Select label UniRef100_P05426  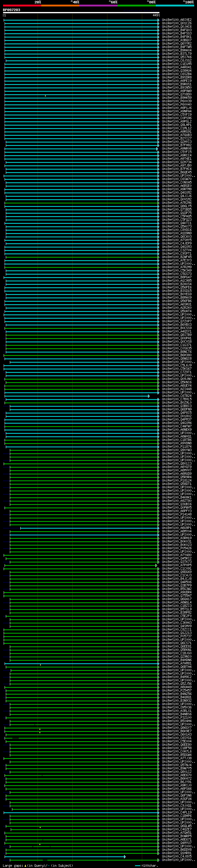click(x=176, y=548)
